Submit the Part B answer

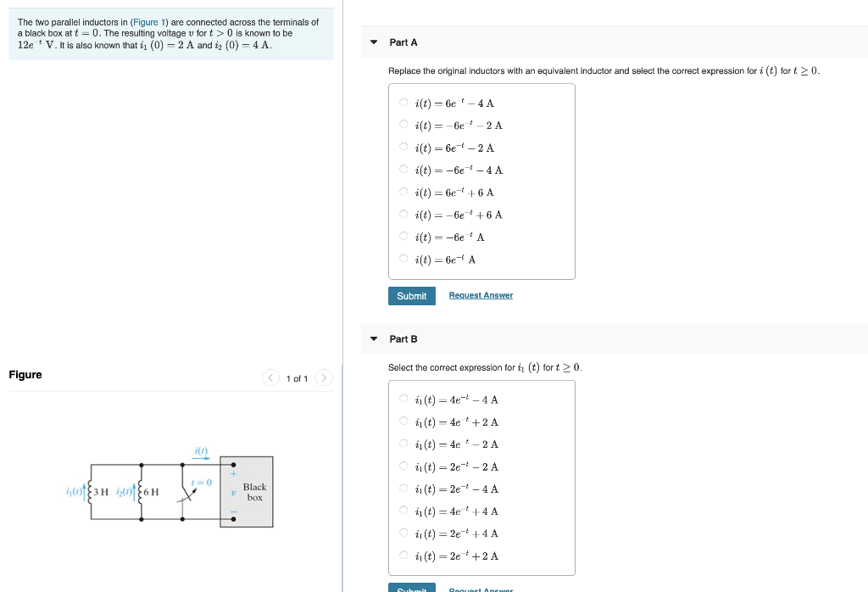coord(412,589)
